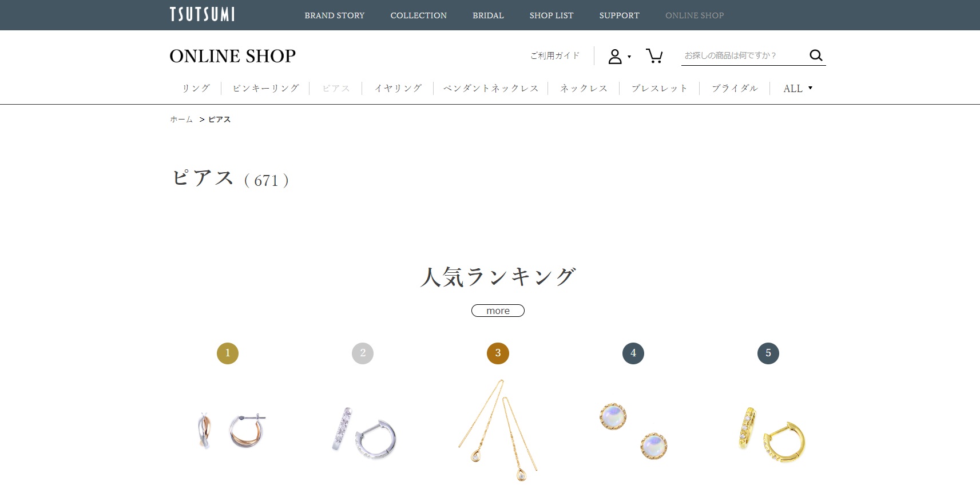The image size is (980, 489).
Task: Open the ご利用ガイド link
Action: (x=555, y=55)
